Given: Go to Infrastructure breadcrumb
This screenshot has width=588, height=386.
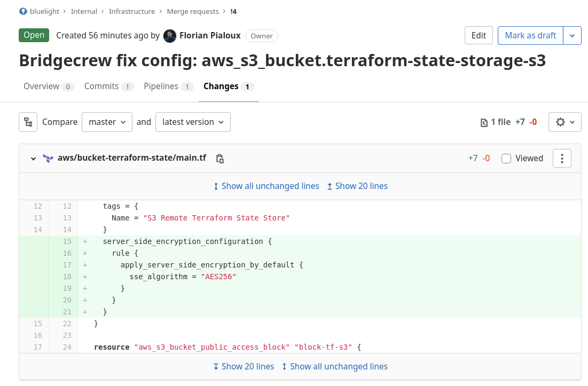Looking at the screenshot, I should (132, 12).
